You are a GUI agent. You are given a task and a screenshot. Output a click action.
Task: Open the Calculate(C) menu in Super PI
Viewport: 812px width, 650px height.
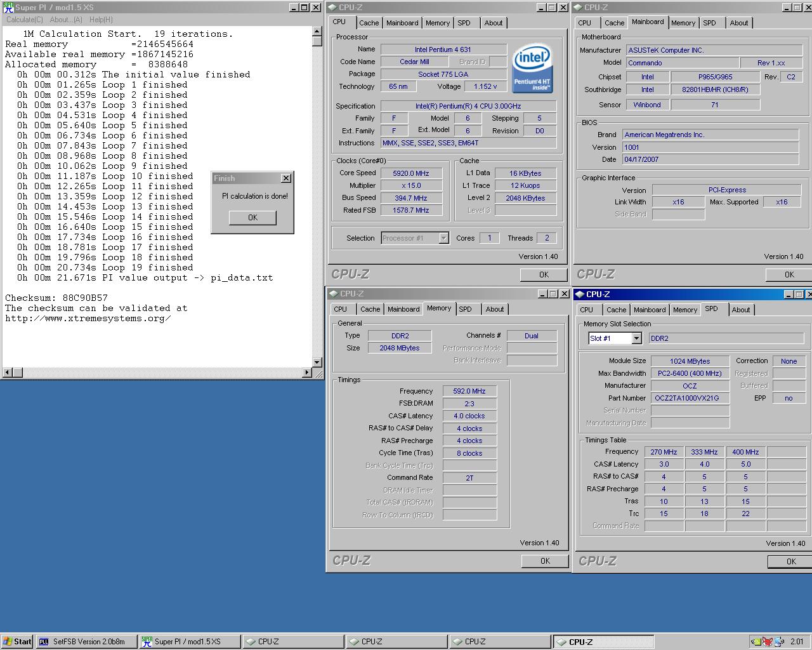coord(25,20)
